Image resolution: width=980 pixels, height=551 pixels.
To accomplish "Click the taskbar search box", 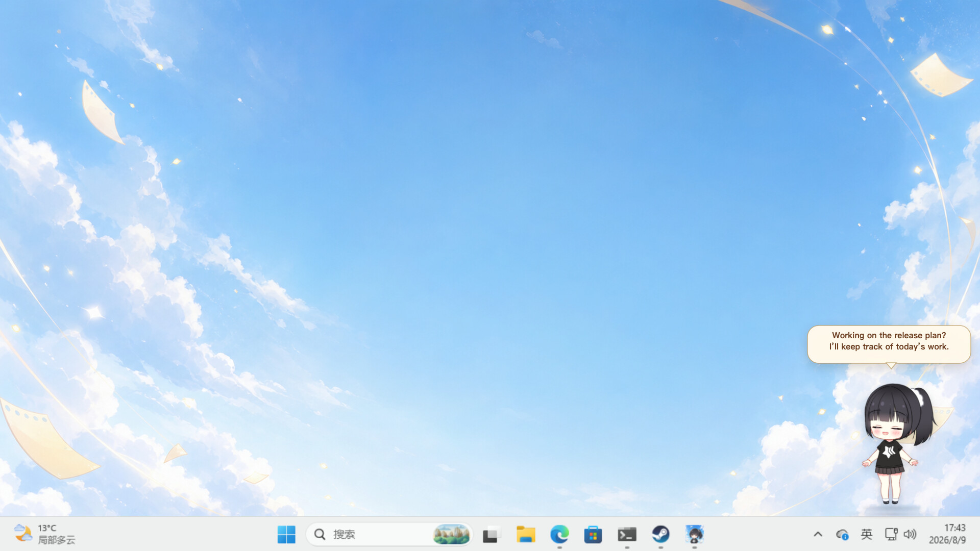I will 389,534.
